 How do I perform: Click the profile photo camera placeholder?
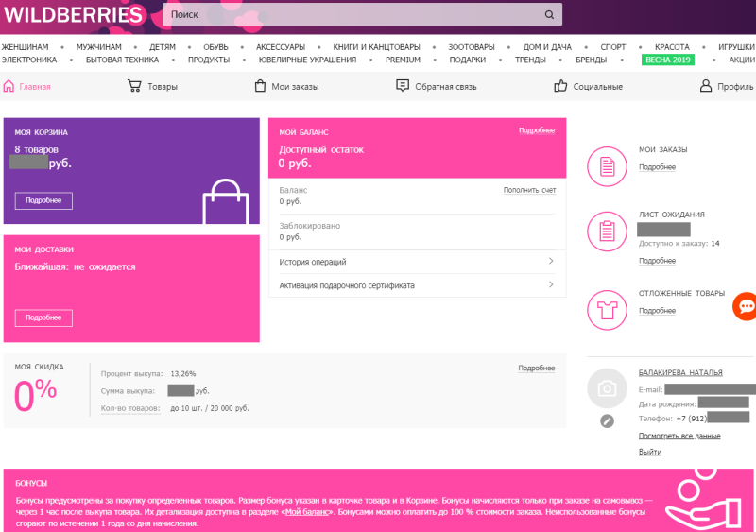pyautogui.click(x=607, y=388)
